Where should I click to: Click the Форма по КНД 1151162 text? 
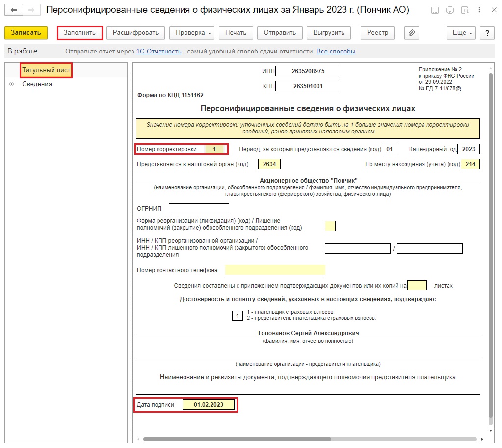click(x=170, y=95)
